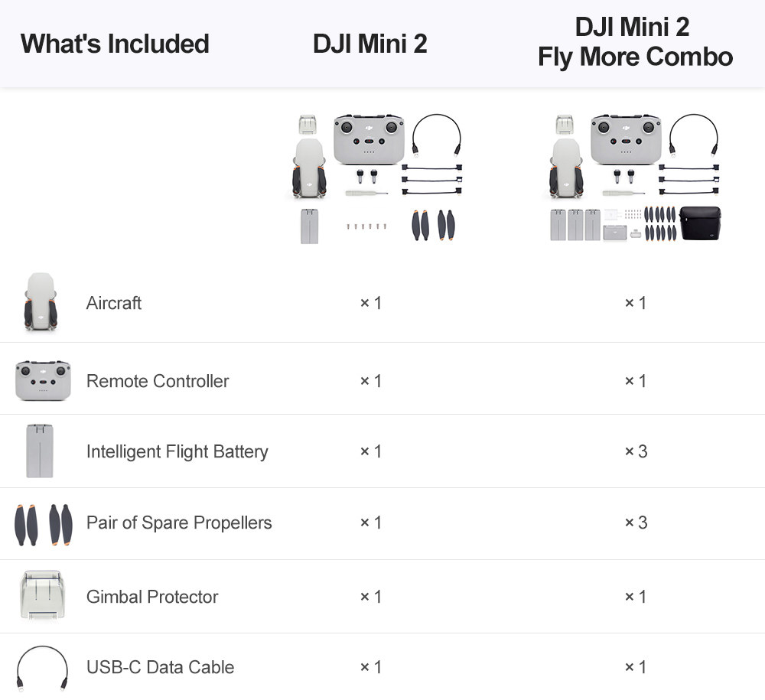Click the Fly More Combo propellers quantity ×3
The image size is (765, 700).
point(636,523)
